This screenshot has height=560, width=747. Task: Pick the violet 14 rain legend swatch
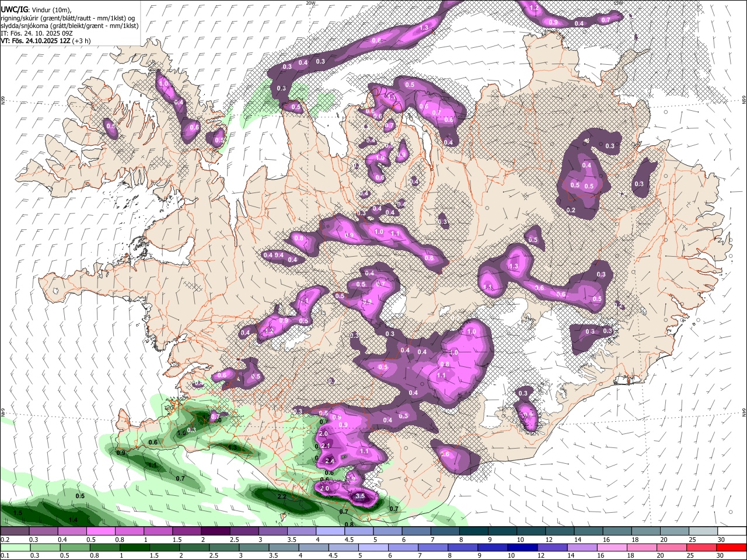click(582, 547)
